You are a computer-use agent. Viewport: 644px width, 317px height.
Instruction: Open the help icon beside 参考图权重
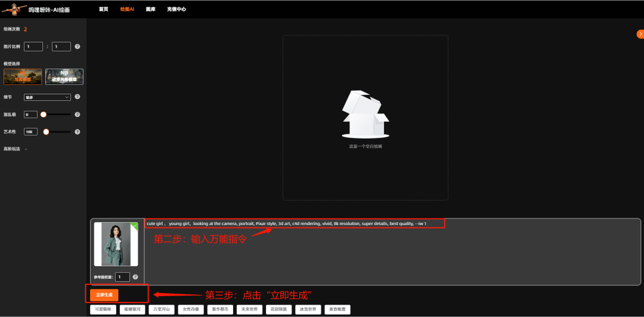[135, 277]
